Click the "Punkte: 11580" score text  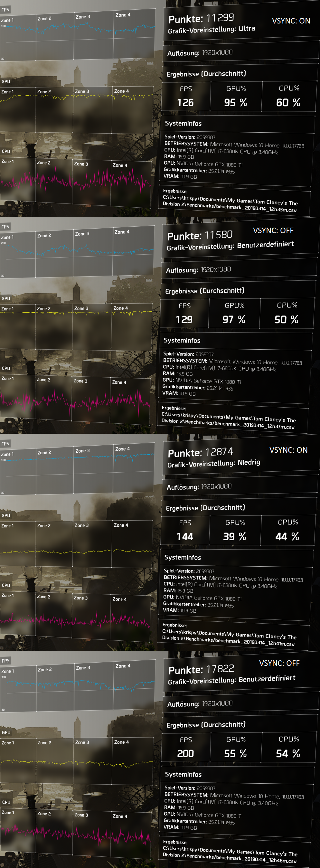tap(200, 235)
